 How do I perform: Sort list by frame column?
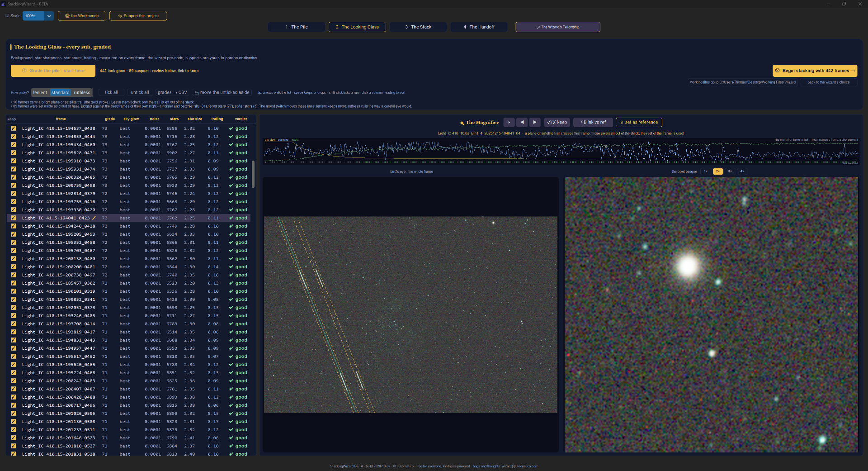click(x=61, y=119)
